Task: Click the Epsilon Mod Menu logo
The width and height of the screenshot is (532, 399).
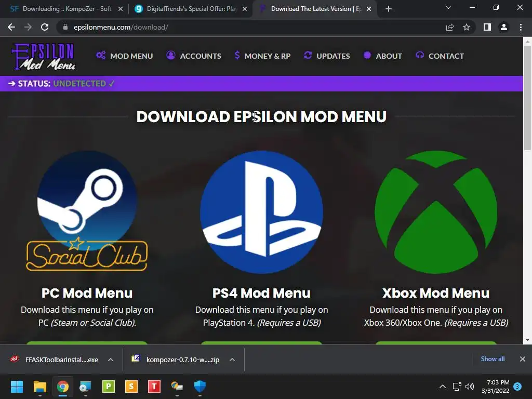Action: [x=44, y=56]
